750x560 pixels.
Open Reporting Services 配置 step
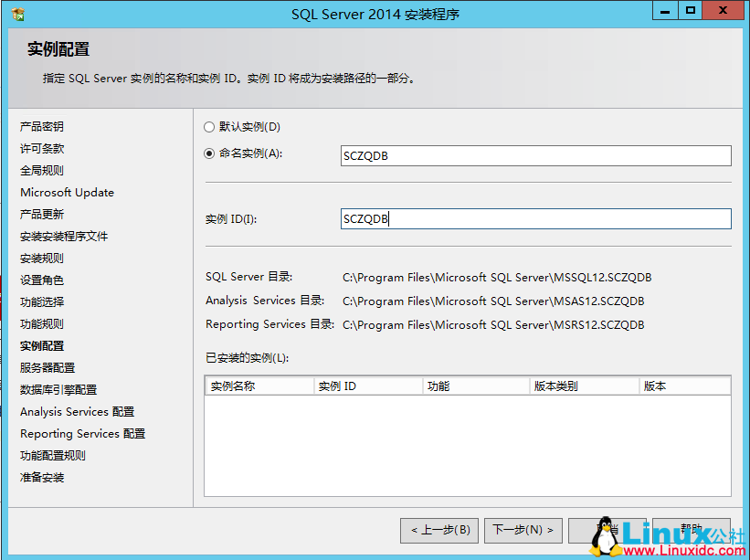(80, 433)
